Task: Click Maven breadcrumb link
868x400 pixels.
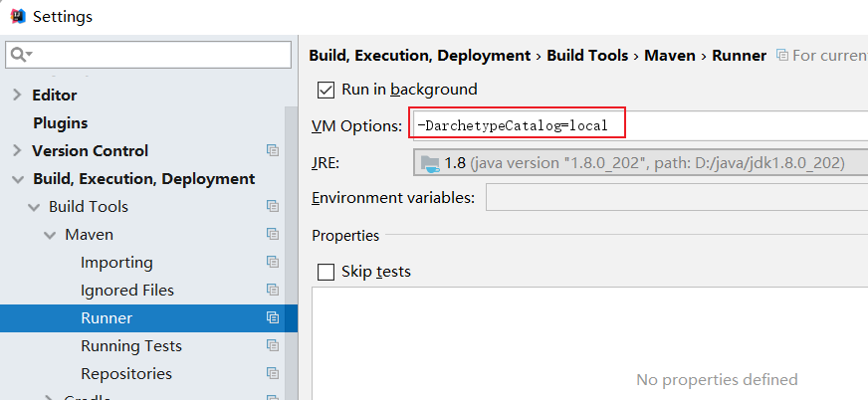Action: coord(670,56)
